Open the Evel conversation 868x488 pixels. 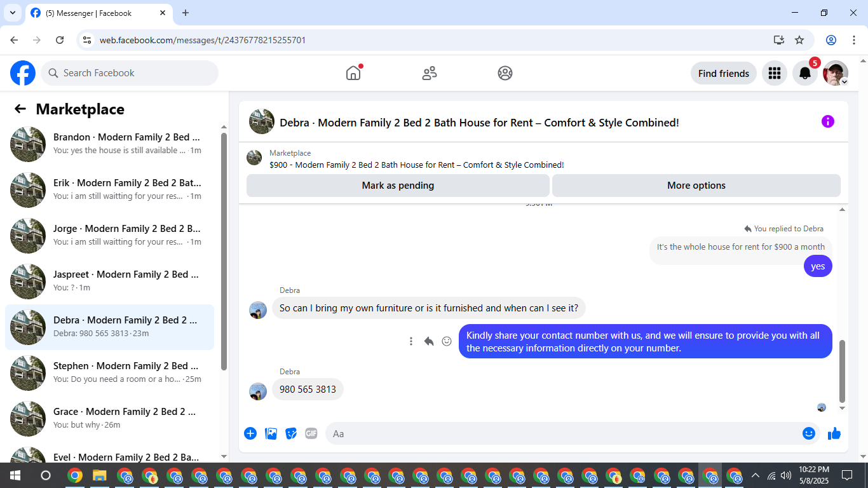[109, 454]
